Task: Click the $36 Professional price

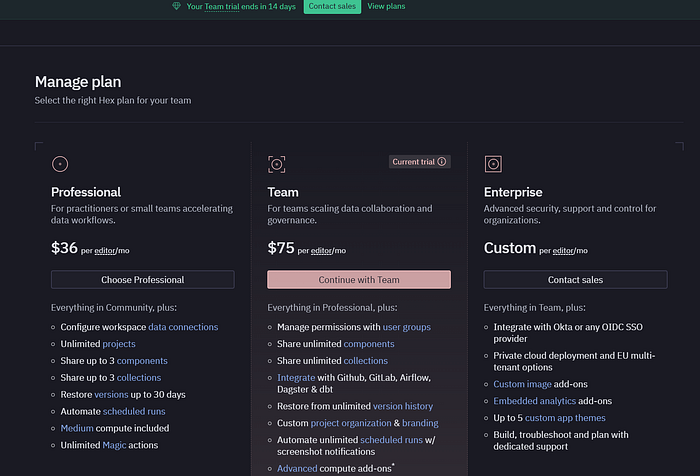Action: tap(64, 247)
